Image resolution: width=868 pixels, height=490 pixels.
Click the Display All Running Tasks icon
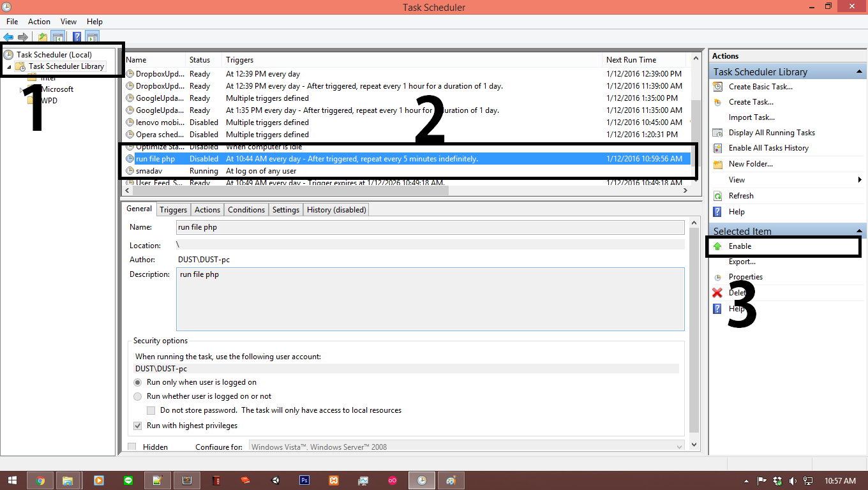(717, 133)
